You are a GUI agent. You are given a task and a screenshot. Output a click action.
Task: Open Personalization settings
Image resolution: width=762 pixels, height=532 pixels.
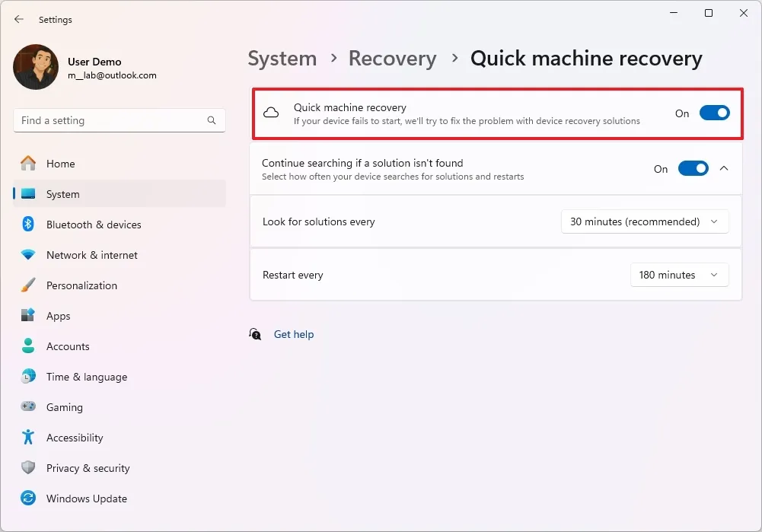click(82, 285)
